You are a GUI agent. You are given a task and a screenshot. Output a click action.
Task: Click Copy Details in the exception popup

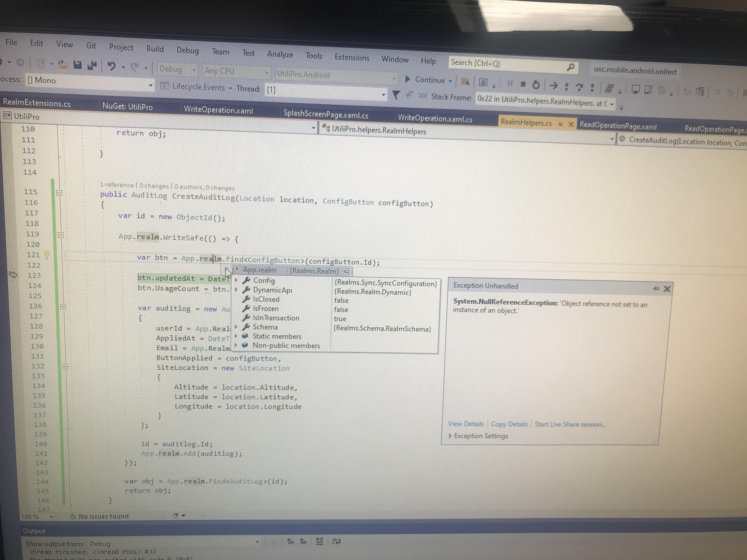tap(509, 424)
